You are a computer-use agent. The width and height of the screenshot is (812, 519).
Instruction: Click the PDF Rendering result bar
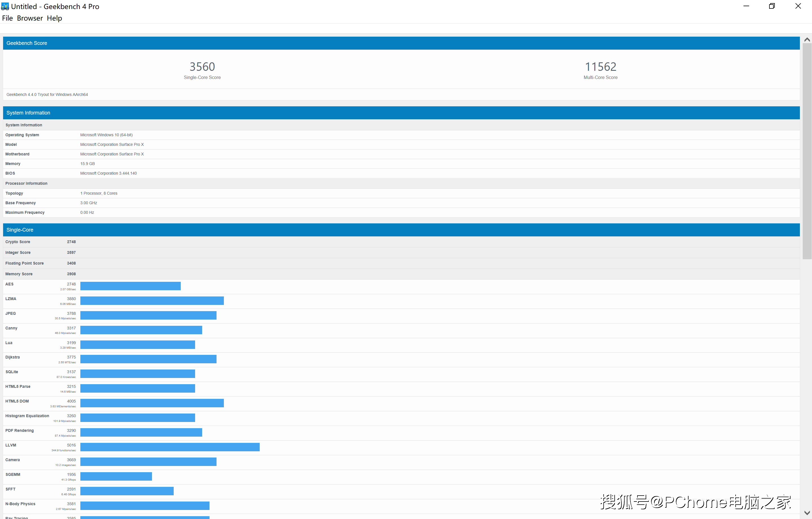coord(141,432)
